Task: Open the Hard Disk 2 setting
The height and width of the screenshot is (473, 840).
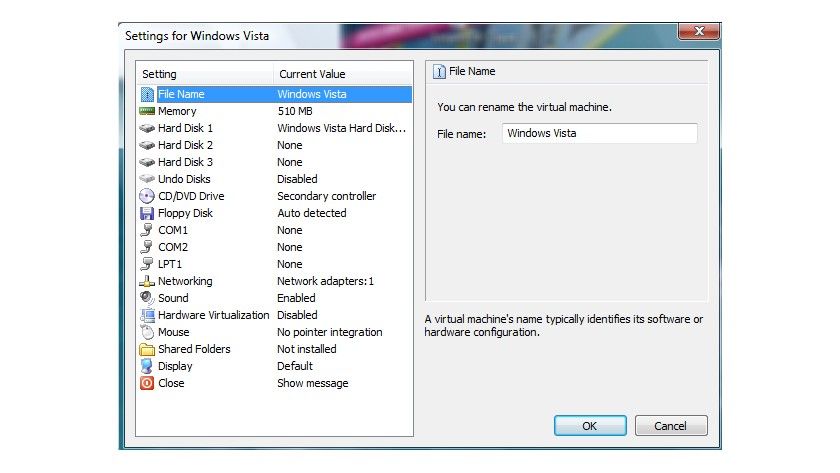Action: [185, 145]
